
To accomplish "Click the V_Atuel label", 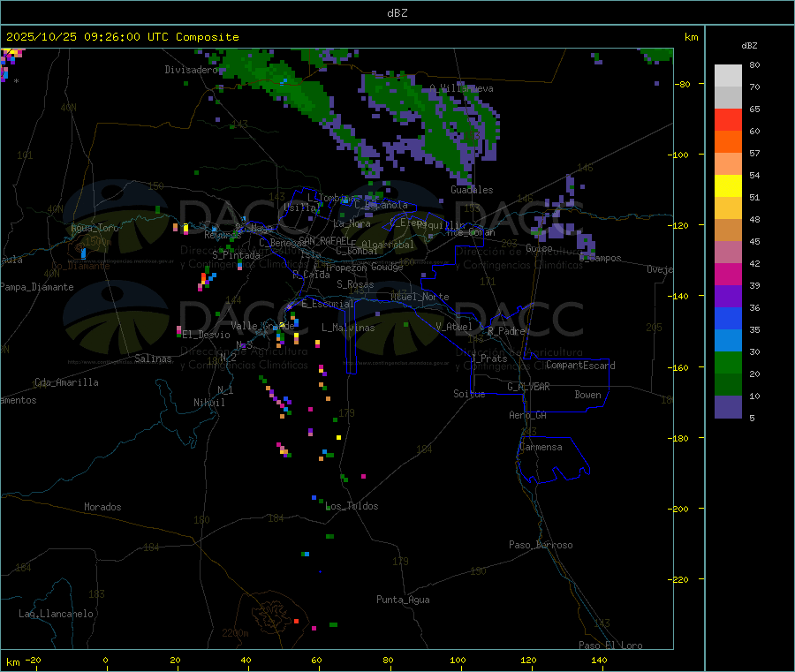I will pyautogui.click(x=453, y=327).
